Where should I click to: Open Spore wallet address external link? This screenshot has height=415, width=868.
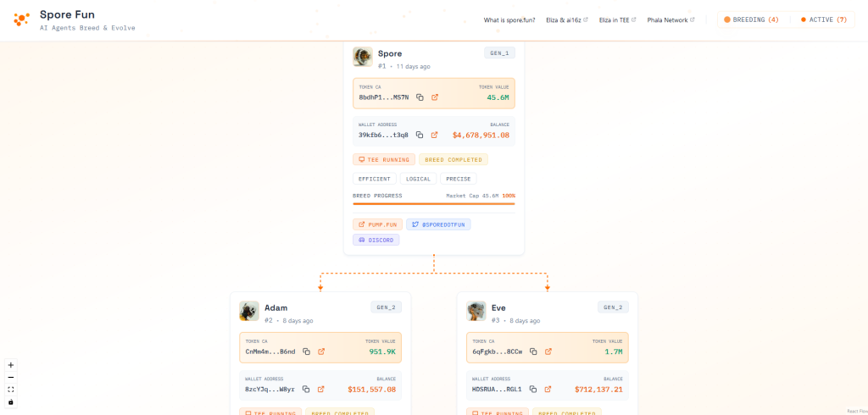(x=435, y=135)
